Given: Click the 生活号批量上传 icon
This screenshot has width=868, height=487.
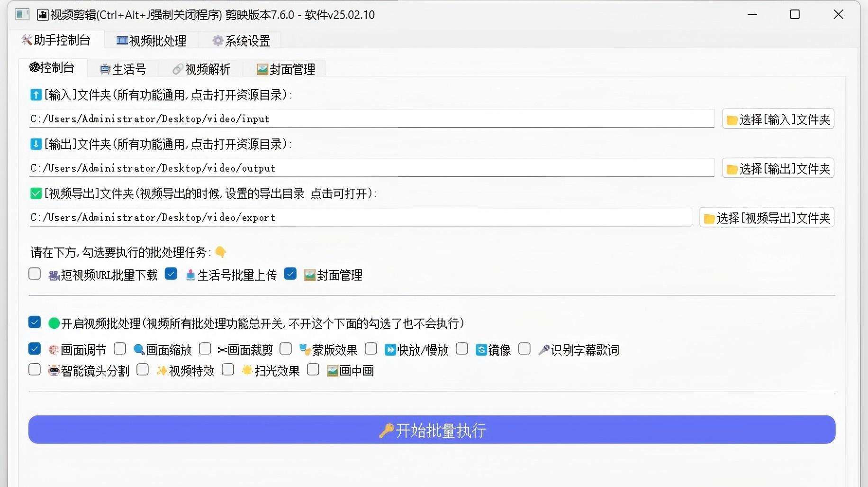Looking at the screenshot, I should [x=190, y=276].
